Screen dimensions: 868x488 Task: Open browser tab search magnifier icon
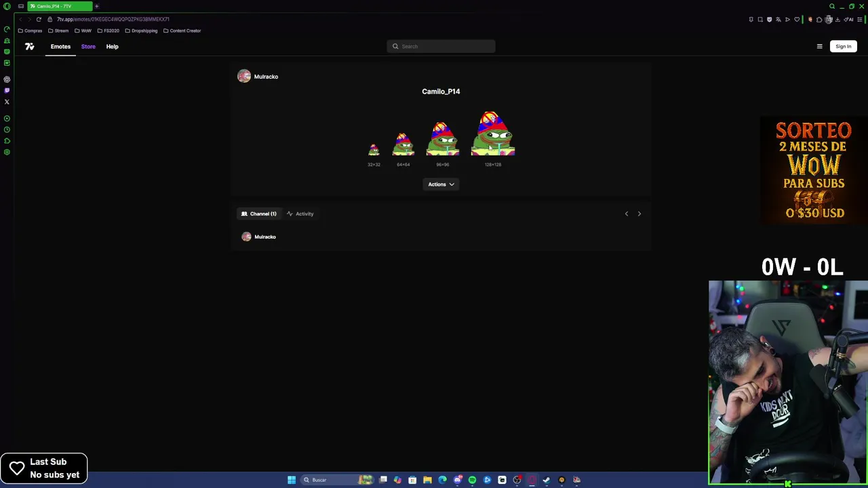832,6
